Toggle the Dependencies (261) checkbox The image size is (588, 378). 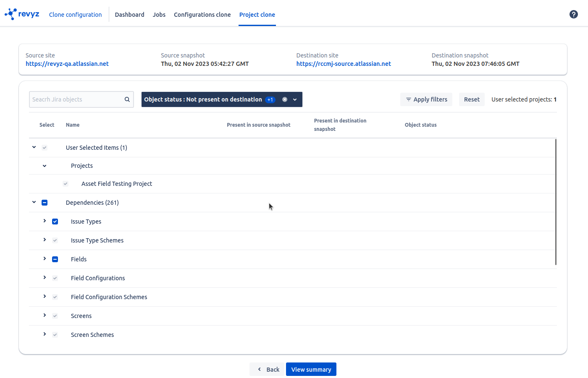click(45, 203)
